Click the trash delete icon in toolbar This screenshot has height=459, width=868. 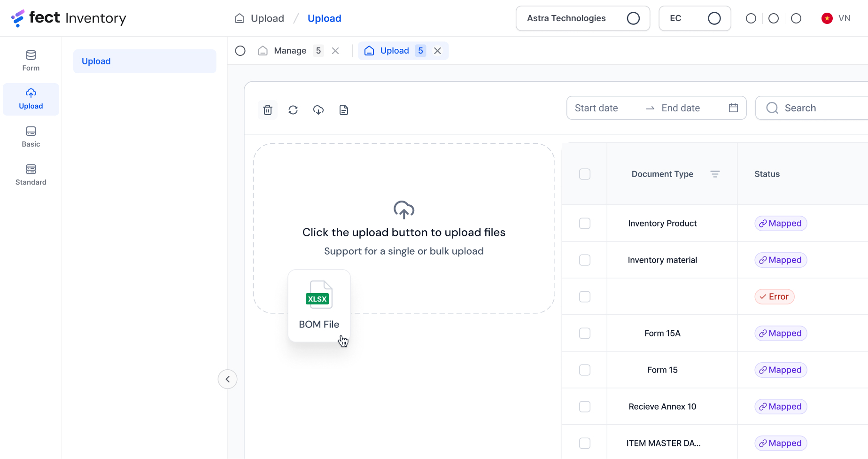click(268, 110)
